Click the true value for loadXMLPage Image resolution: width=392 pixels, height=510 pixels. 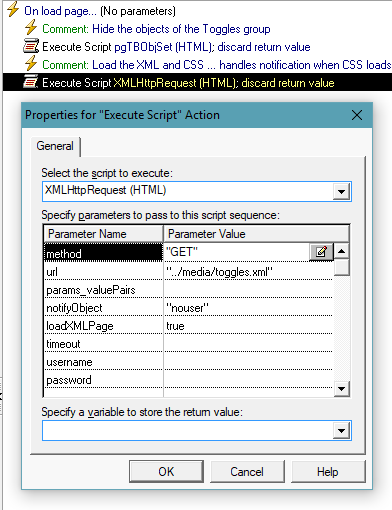coord(248,326)
